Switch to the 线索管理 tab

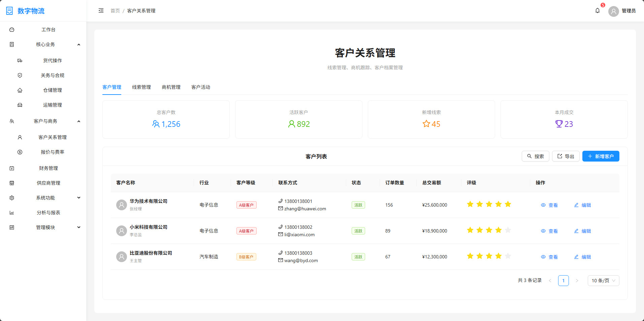(x=141, y=87)
